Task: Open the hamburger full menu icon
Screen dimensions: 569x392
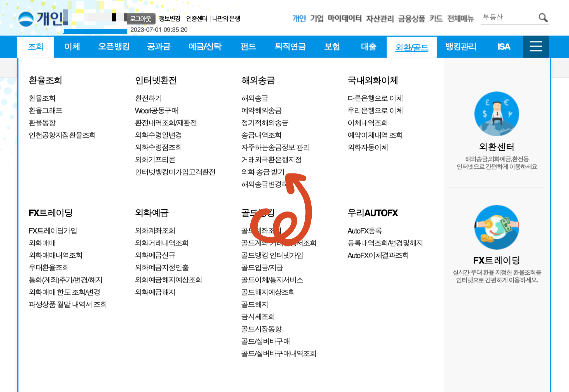Action: pos(536,46)
